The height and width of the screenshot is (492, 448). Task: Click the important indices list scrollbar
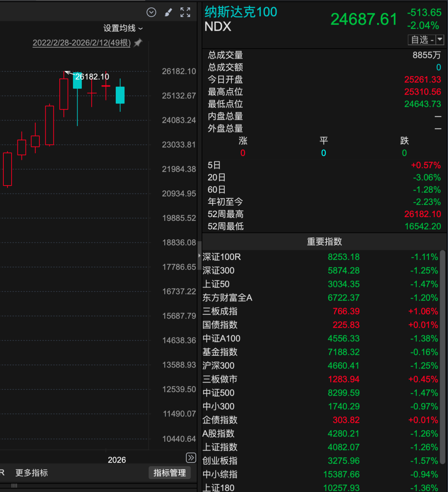[442, 357]
